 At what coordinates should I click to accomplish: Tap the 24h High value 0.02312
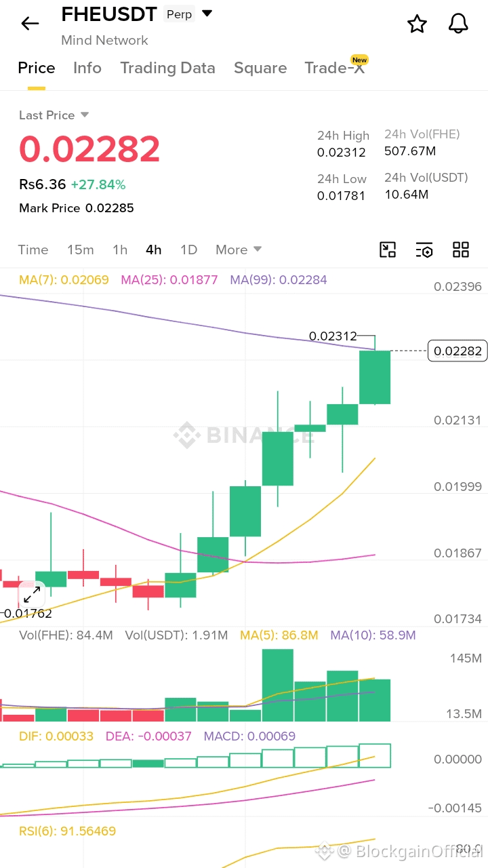point(342,153)
